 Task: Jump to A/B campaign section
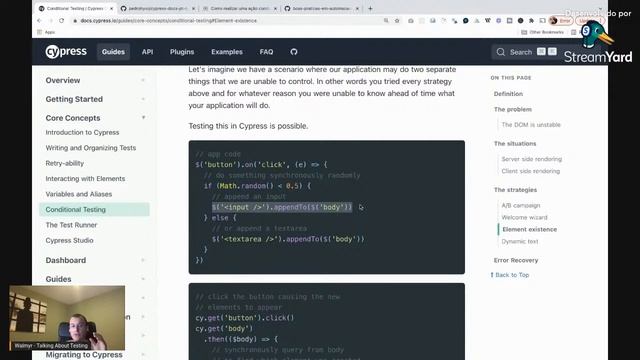click(521, 206)
